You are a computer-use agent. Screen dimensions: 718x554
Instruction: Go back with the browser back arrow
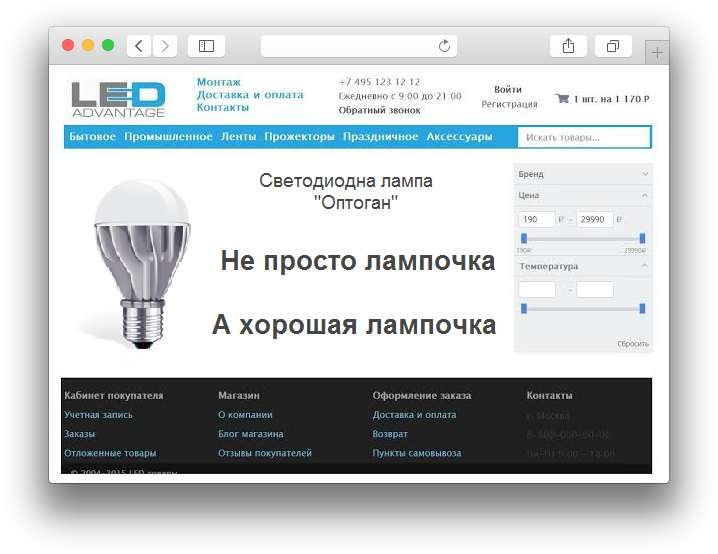139,46
